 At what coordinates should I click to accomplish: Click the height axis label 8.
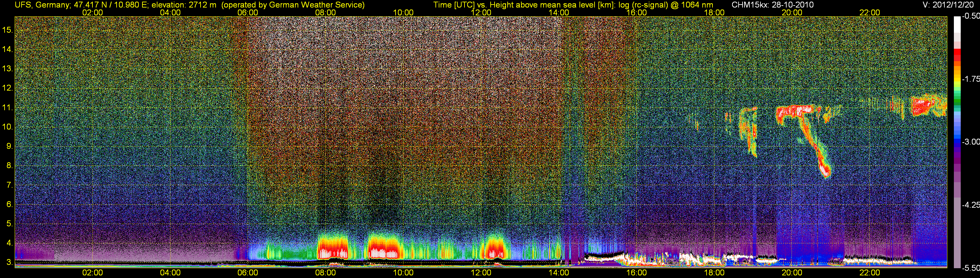tap(9, 166)
